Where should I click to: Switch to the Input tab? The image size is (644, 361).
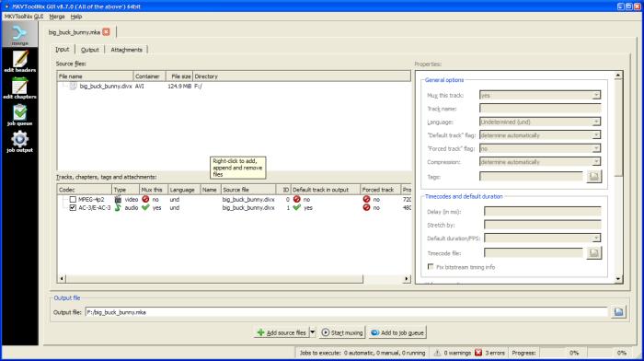click(x=63, y=50)
